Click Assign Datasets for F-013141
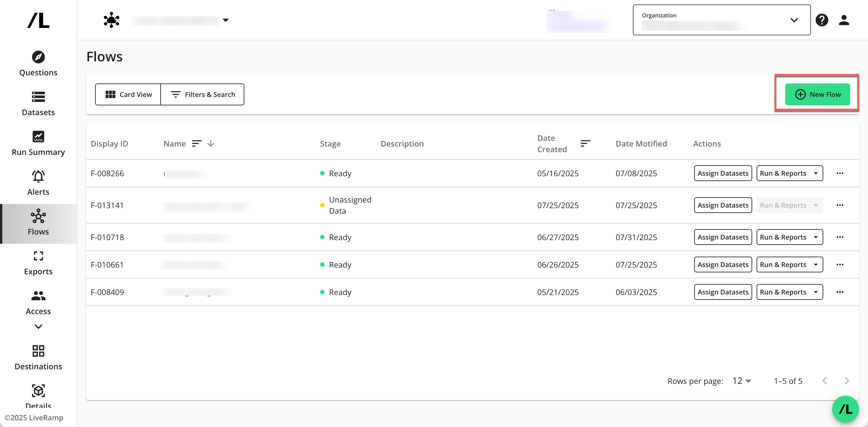Image resolution: width=868 pixels, height=427 pixels. [x=723, y=205]
